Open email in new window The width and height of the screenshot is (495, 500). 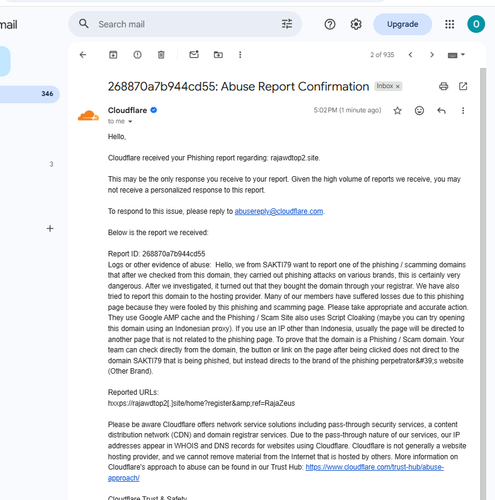(463, 86)
